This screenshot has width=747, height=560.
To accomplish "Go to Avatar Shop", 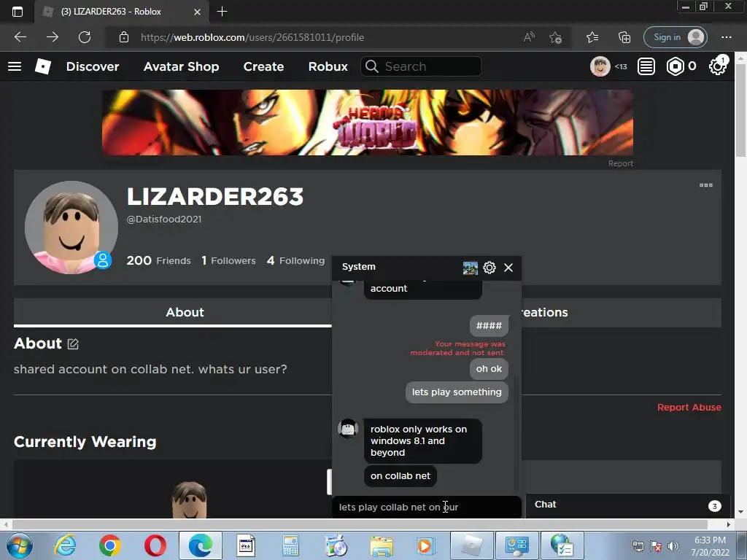I will point(181,66).
